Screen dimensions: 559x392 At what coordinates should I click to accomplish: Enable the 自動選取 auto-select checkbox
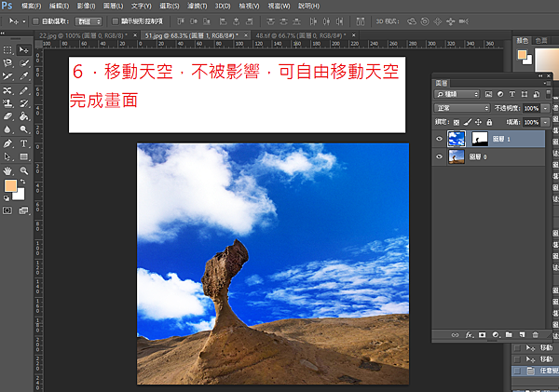click(35, 21)
